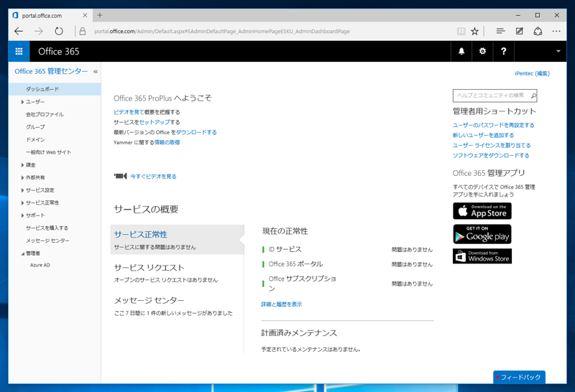Image resolution: width=575 pixels, height=392 pixels.
Task: Get the app on Google Play badge
Action: (482, 234)
